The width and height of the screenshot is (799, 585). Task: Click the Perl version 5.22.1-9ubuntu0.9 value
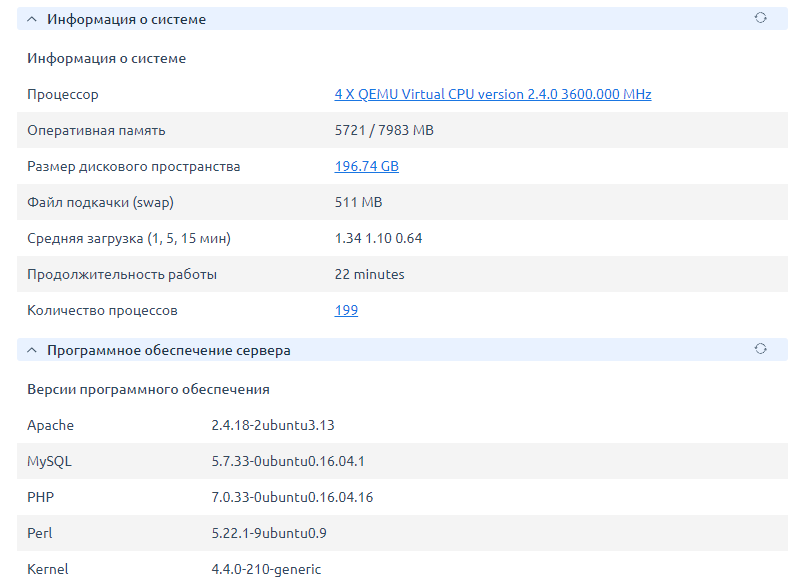point(268,533)
